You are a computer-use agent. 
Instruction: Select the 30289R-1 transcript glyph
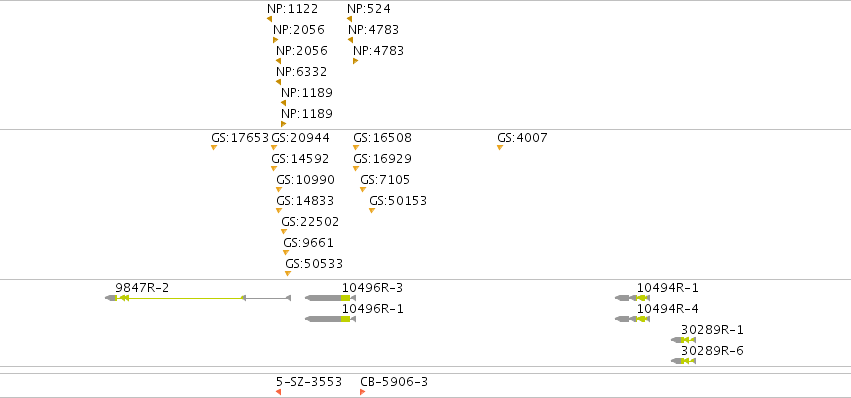pos(683,340)
